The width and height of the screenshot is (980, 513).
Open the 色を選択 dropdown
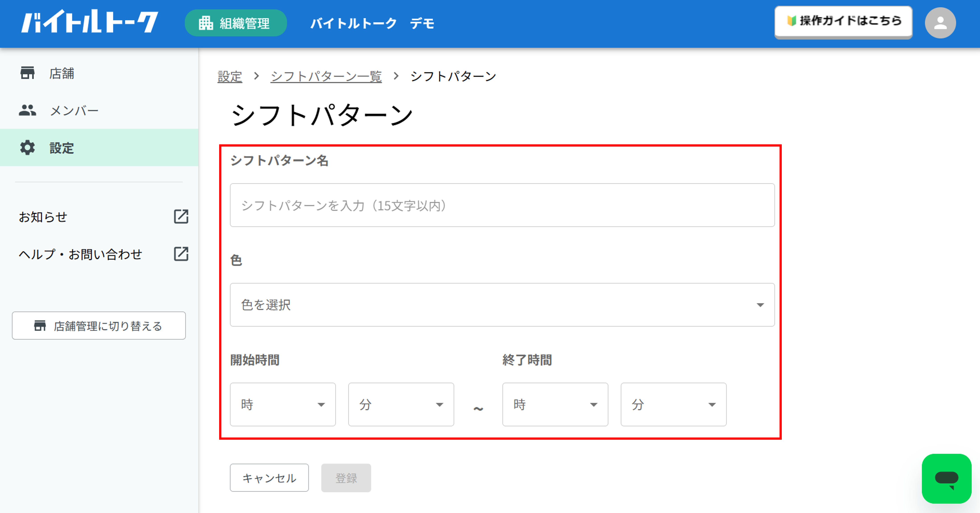502,305
